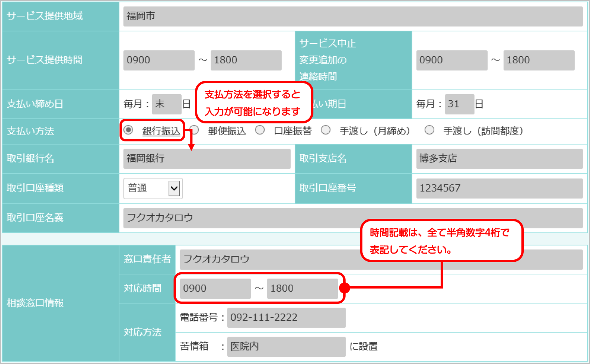Pick 手渡し（月締め） payment option
Screen dimensions: 590x364
pyautogui.click(x=326, y=130)
